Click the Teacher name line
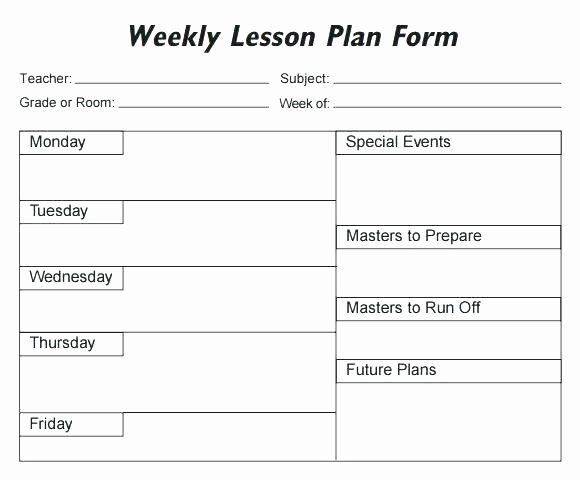This screenshot has width=580, height=480. (x=172, y=83)
